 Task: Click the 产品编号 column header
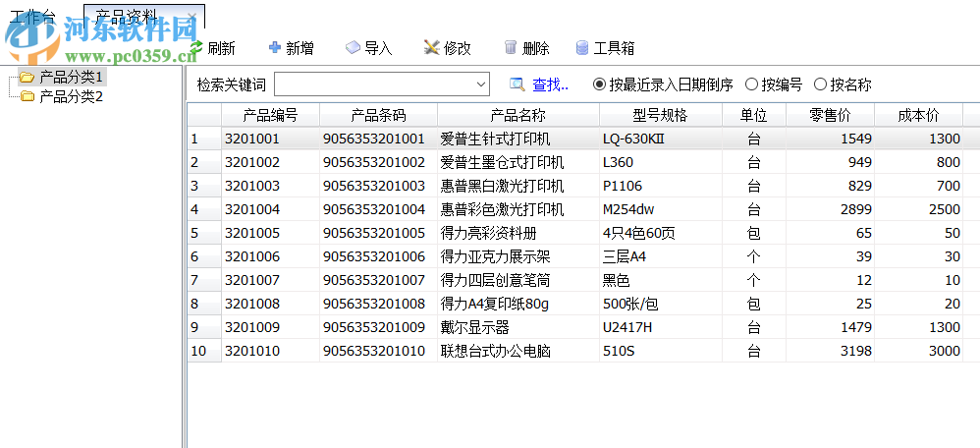pos(271,115)
